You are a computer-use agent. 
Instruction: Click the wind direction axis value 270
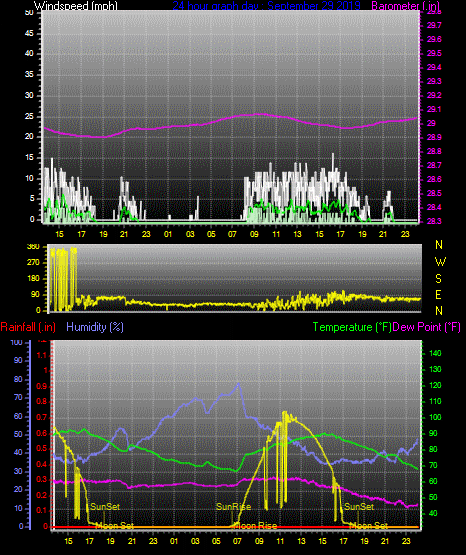[33, 263]
